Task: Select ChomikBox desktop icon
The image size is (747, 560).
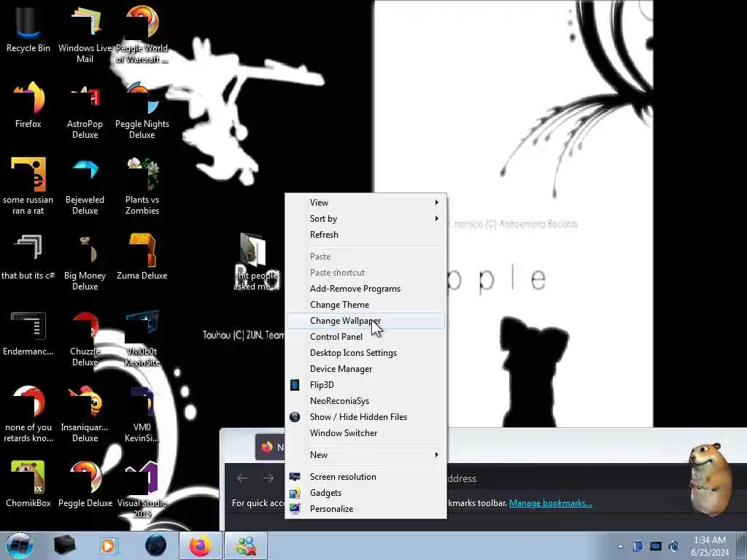Action: pos(28,483)
